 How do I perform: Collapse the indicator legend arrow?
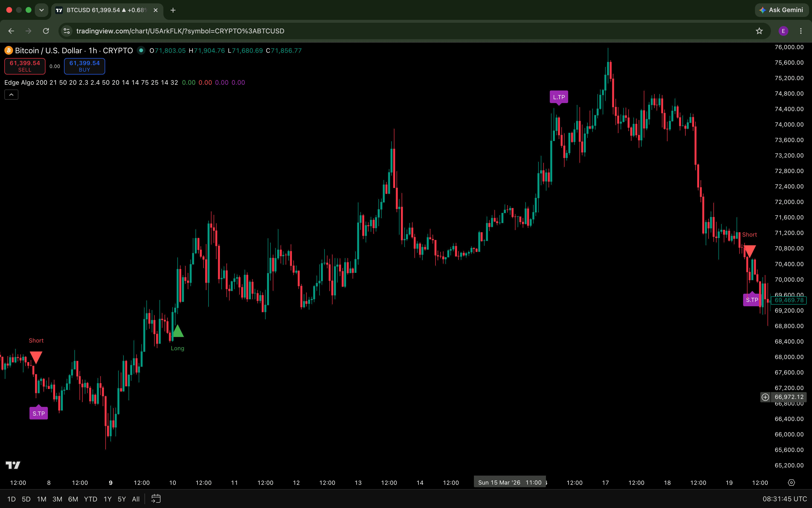coord(11,95)
